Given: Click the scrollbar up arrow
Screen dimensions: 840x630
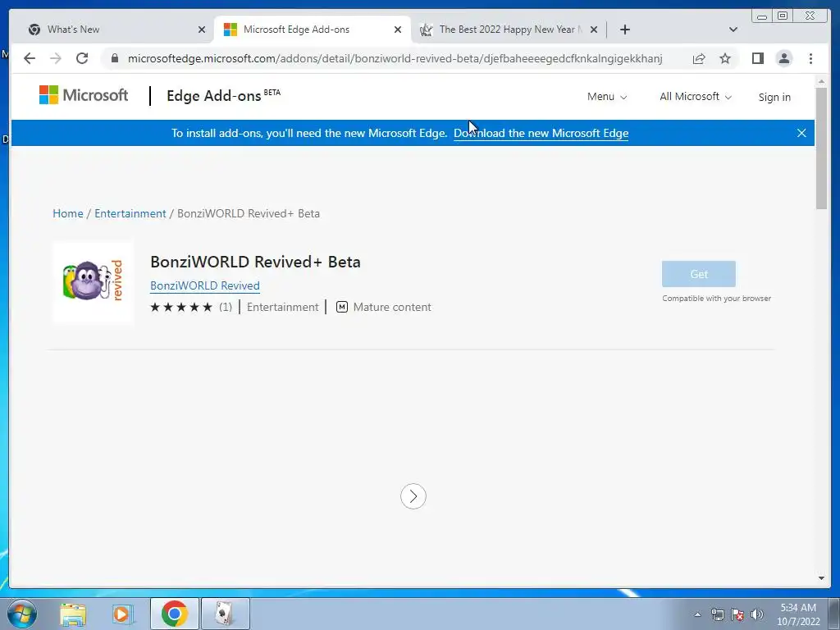Looking at the screenshot, I should click(x=821, y=81).
